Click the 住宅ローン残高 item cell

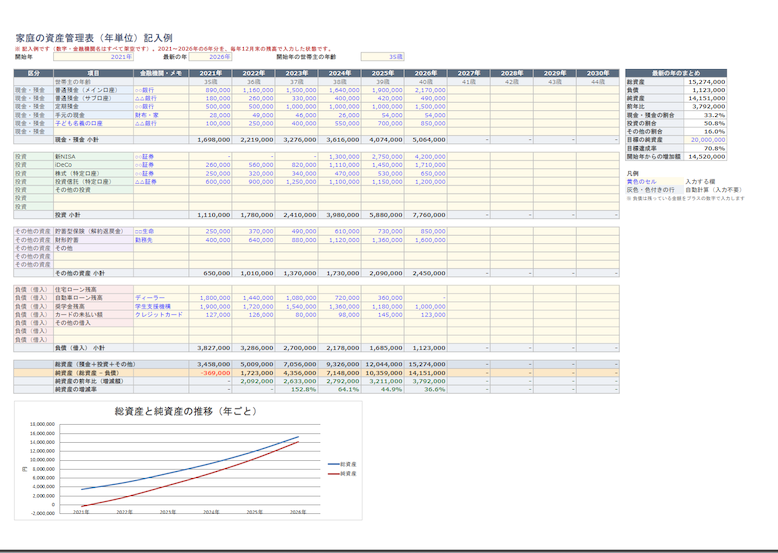[x=93, y=290]
